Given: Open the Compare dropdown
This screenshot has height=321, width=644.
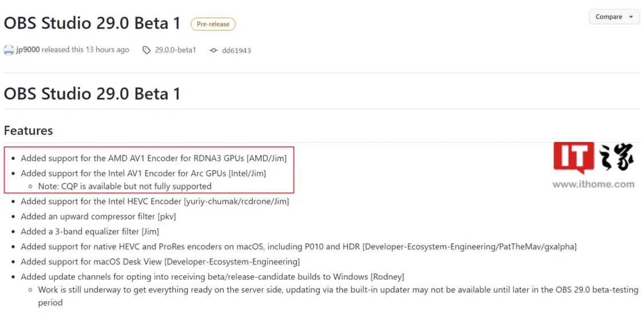Looking at the screenshot, I should [614, 17].
